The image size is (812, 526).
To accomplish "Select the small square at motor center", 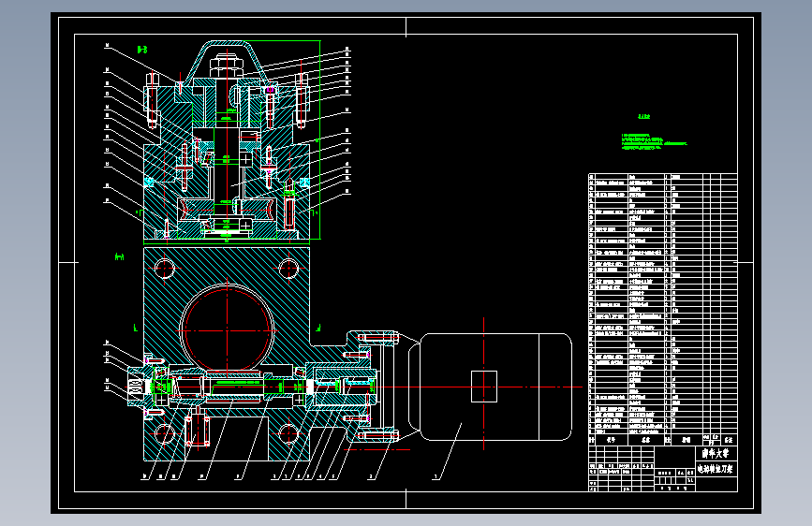I will click(483, 387).
